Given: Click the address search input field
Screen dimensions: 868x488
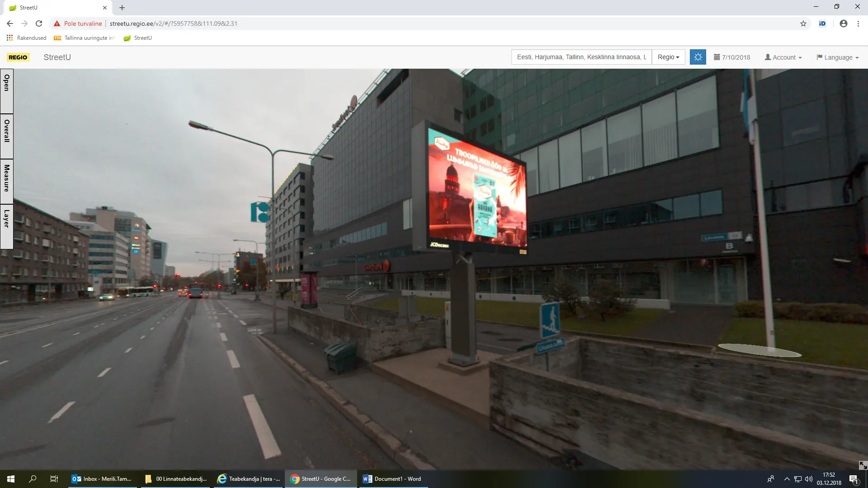Looking at the screenshot, I should coord(581,57).
